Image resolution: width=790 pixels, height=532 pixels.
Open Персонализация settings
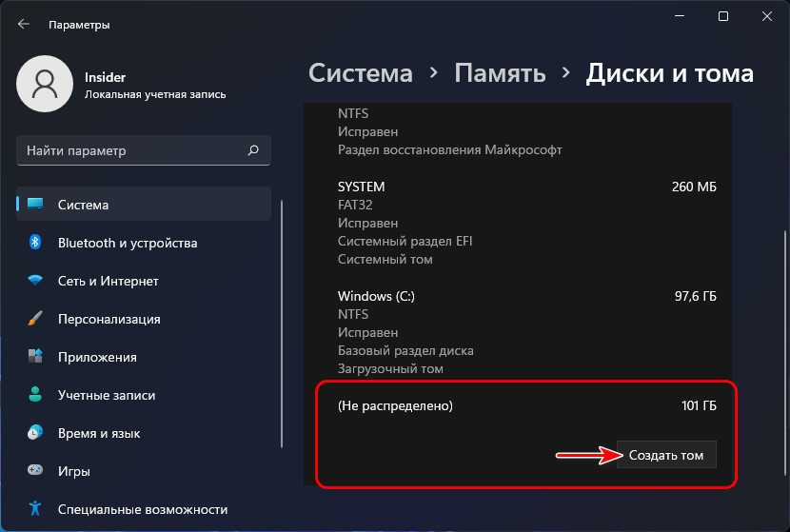click(x=144, y=319)
